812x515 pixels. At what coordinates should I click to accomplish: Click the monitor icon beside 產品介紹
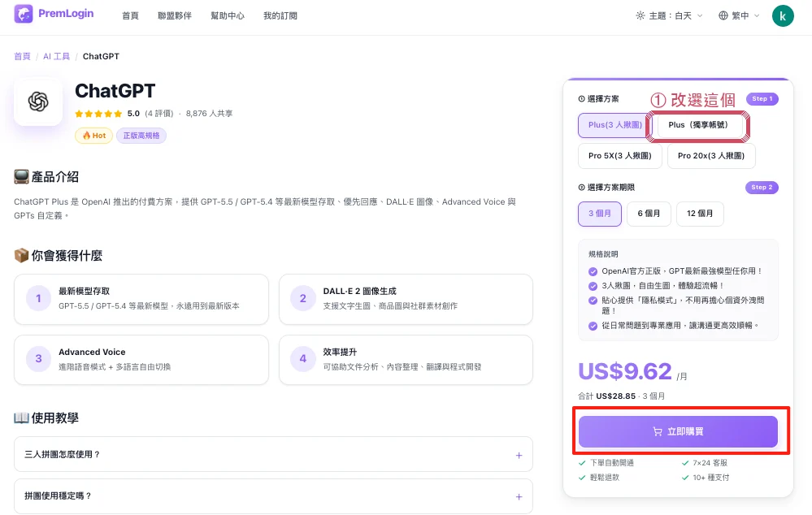[21, 177]
